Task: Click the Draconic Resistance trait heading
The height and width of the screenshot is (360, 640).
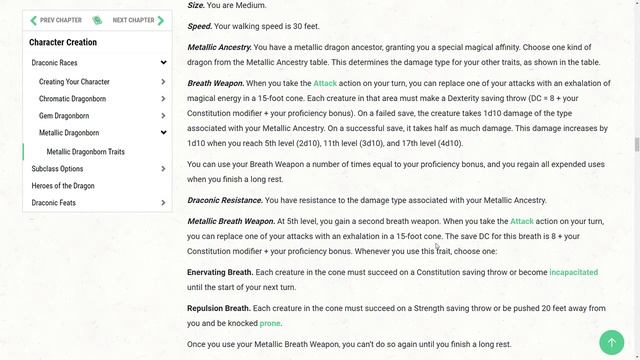Action: coord(225,200)
